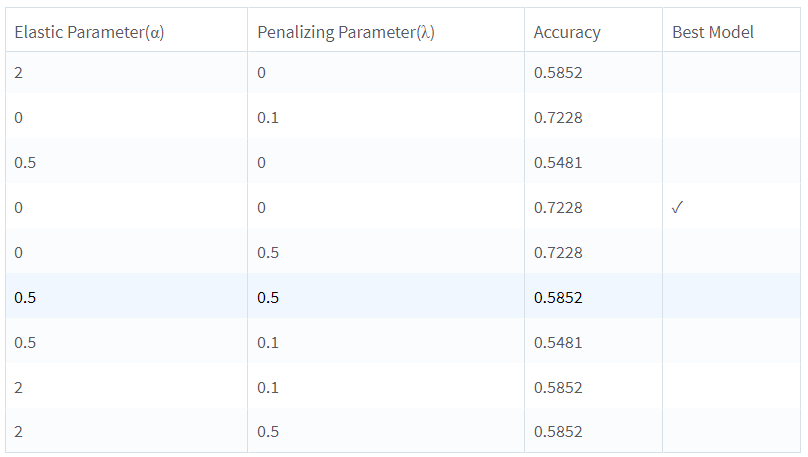808x457 pixels.
Task: Sort by the Accuracy column header
Action: [x=567, y=32]
